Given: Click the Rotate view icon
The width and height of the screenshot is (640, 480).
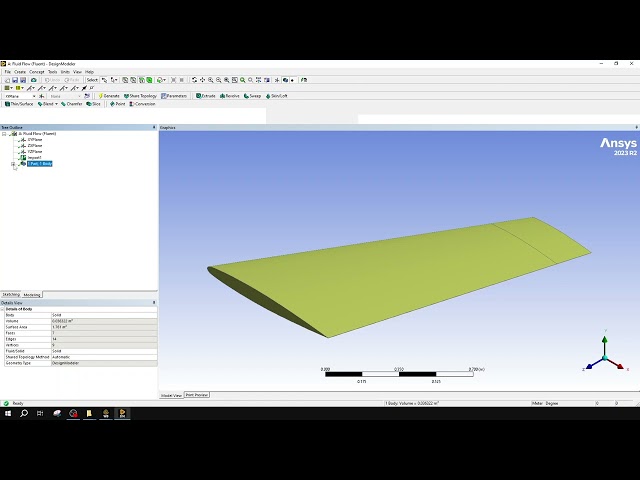Looking at the screenshot, I should [x=194, y=80].
